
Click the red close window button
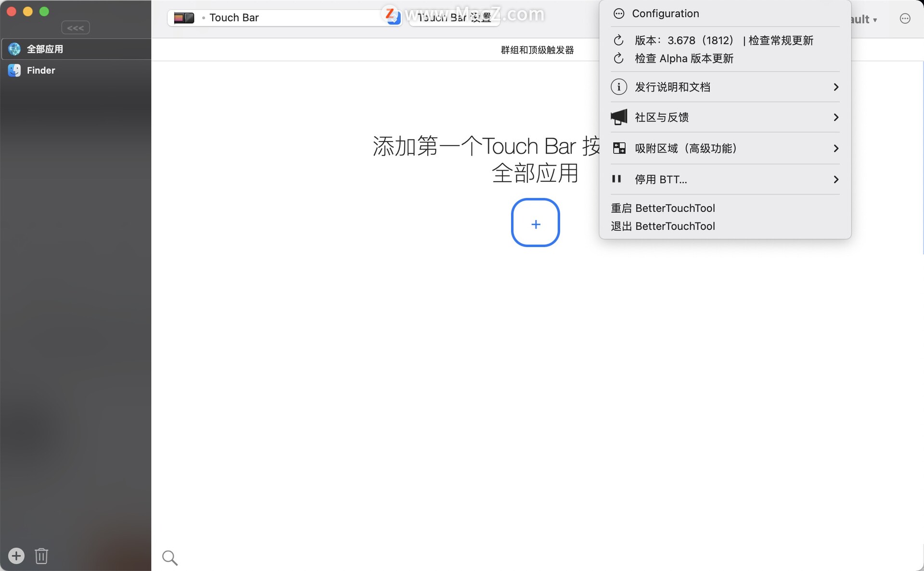click(x=12, y=12)
